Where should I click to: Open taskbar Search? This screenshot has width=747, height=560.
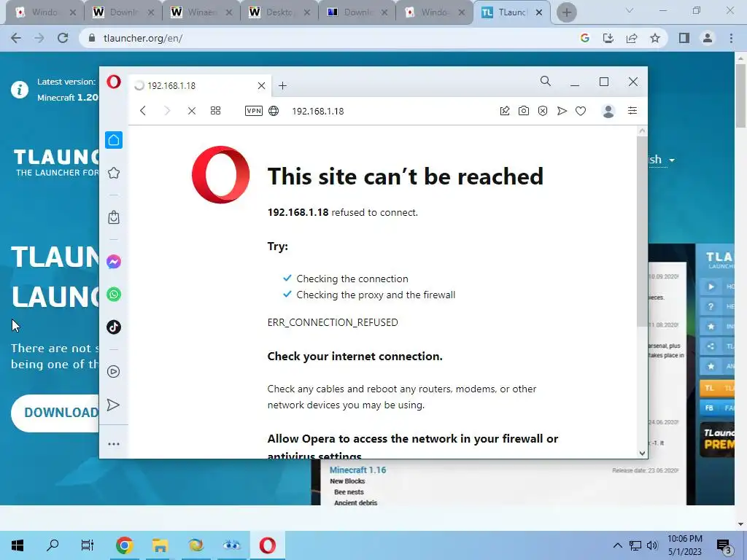pos(53,545)
